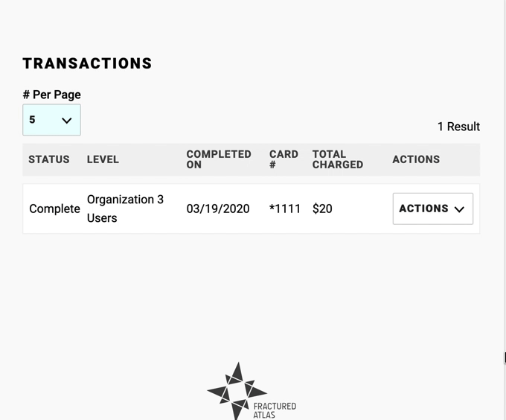Open the # Per Page dropdown

(51, 120)
